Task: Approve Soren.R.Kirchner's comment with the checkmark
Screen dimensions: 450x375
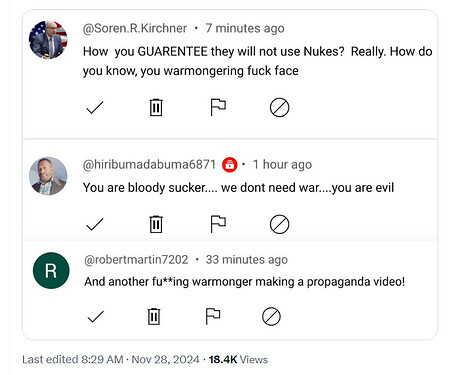Action: [x=95, y=108]
